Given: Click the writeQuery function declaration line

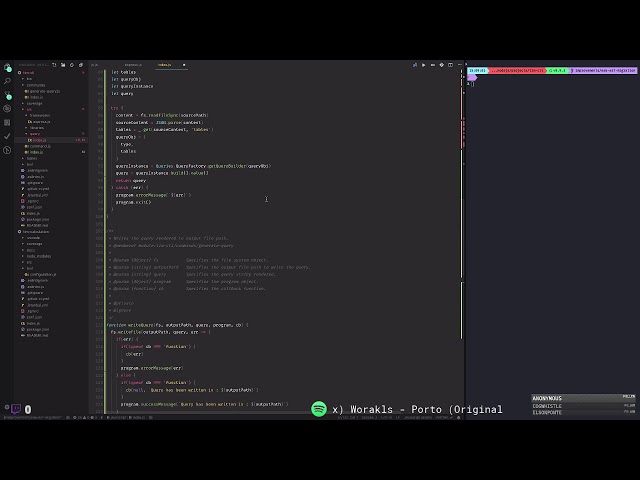Looking at the screenshot, I should [x=177, y=325].
